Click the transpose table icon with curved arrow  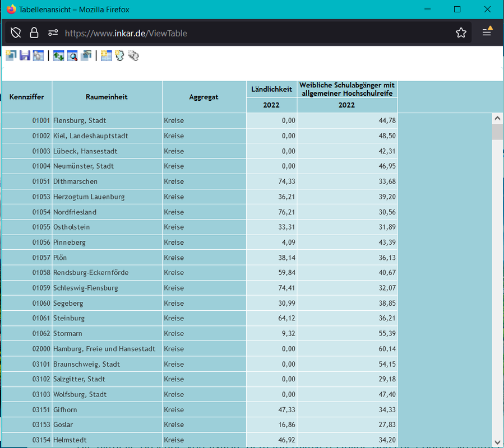click(86, 55)
